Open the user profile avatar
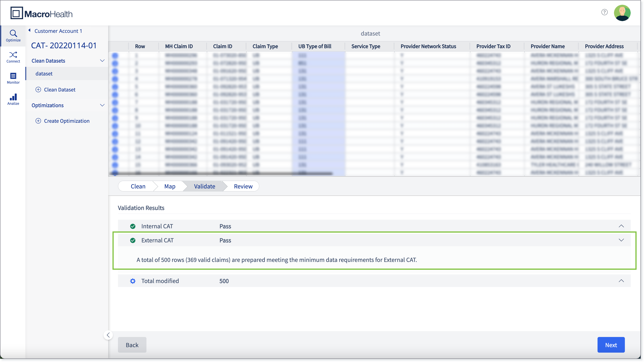644x362 pixels. click(622, 13)
